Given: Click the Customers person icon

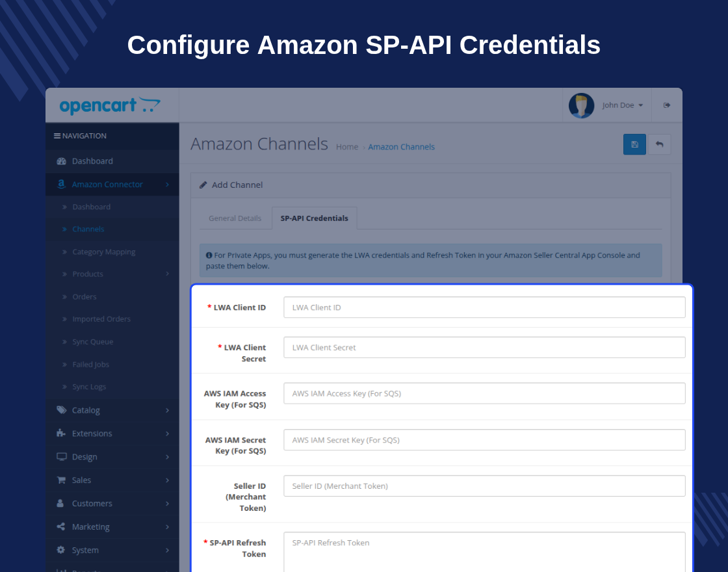Looking at the screenshot, I should tap(60, 503).
